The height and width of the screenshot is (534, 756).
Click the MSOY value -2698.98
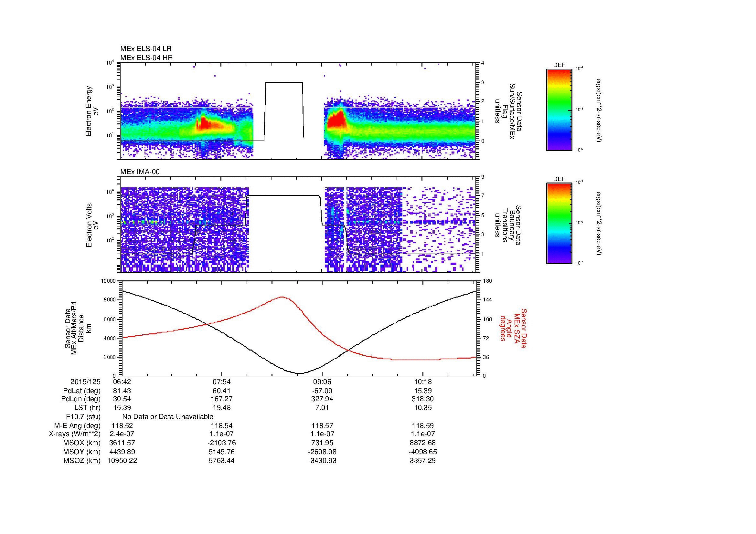322,452
